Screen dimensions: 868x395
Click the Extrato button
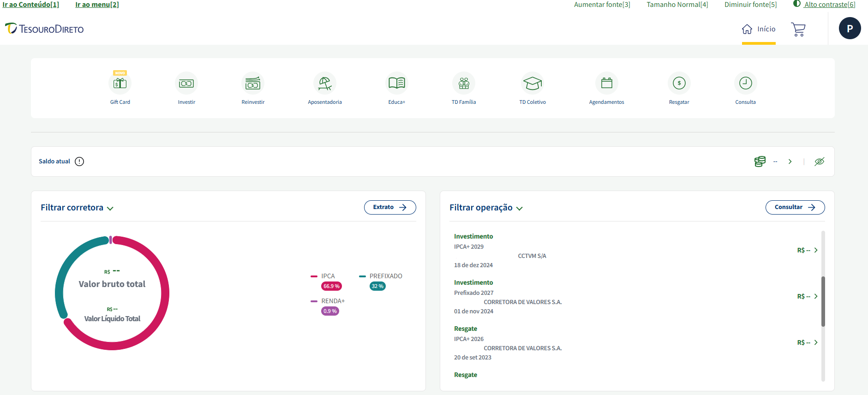(x=390, y=207)
